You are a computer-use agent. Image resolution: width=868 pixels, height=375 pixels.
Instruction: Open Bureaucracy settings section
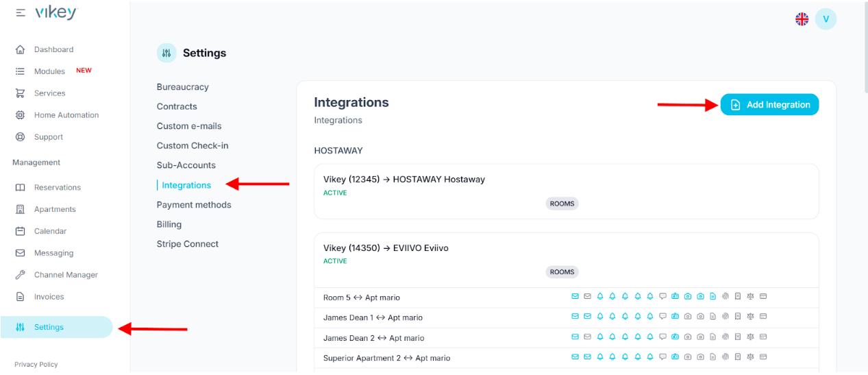(183, 87)
